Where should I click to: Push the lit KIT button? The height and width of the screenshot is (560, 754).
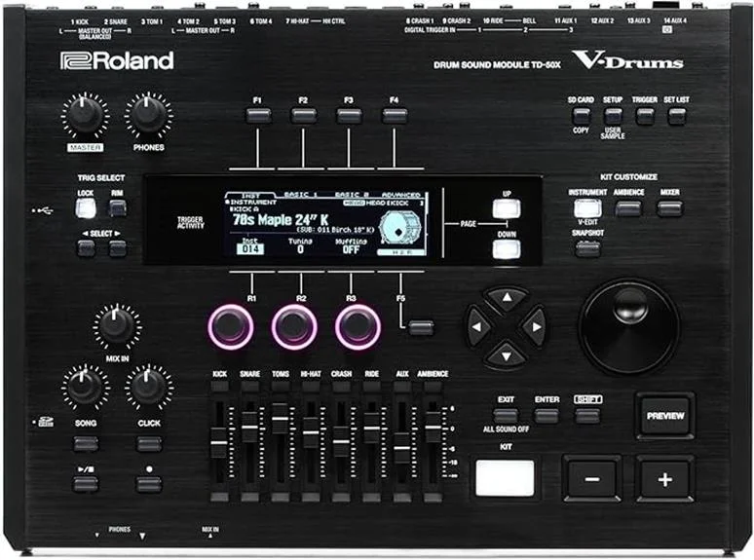[x=505, y=478]
